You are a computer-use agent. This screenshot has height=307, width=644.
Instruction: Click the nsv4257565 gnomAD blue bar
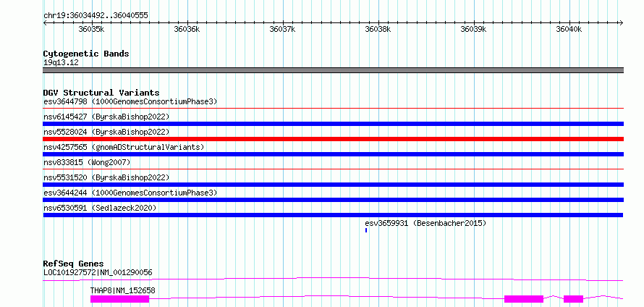pos(333,154)
